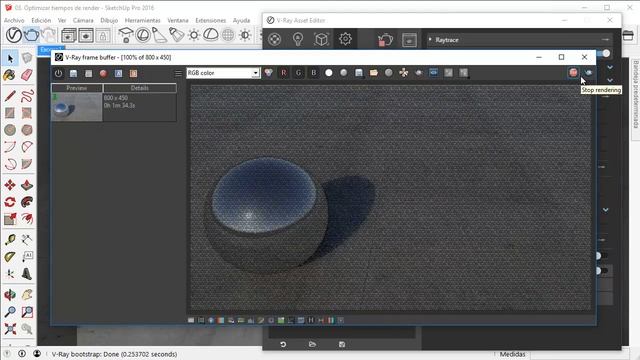The height and width of the screenshot is (360, 640).
Task: Open Ventana menu
Action: point(178,20)
